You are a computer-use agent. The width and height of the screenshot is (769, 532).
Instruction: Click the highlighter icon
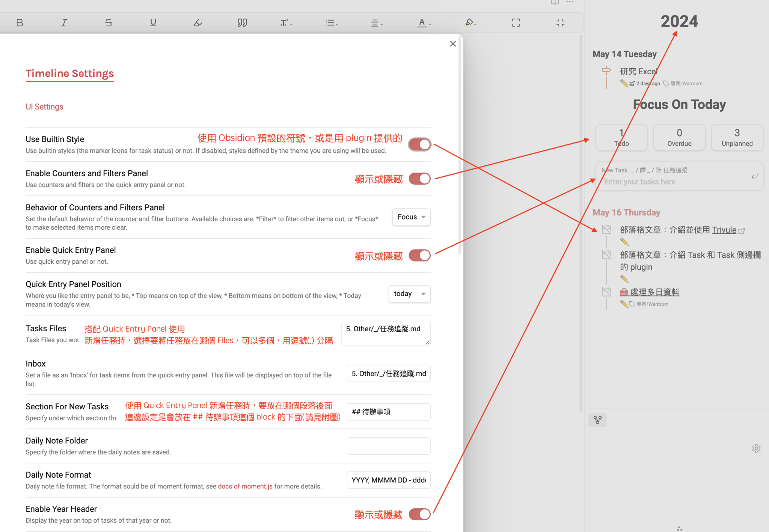(198, 23)
